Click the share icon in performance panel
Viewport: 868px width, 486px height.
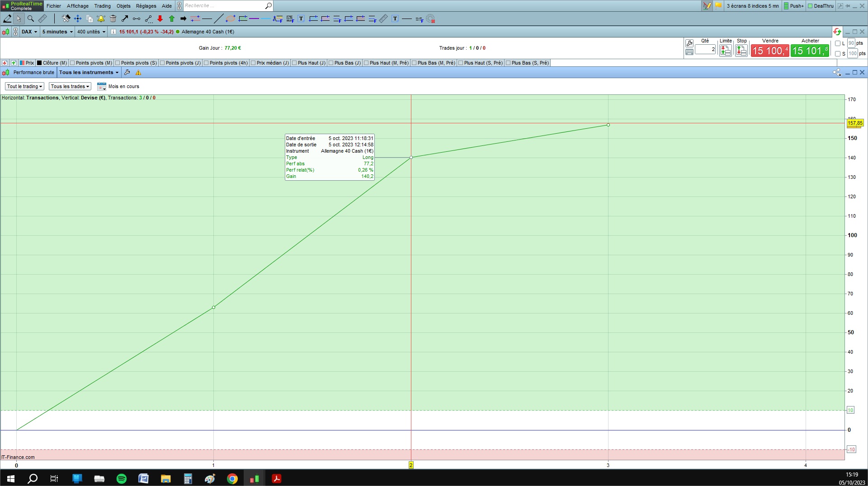click(x=837, y=72)
